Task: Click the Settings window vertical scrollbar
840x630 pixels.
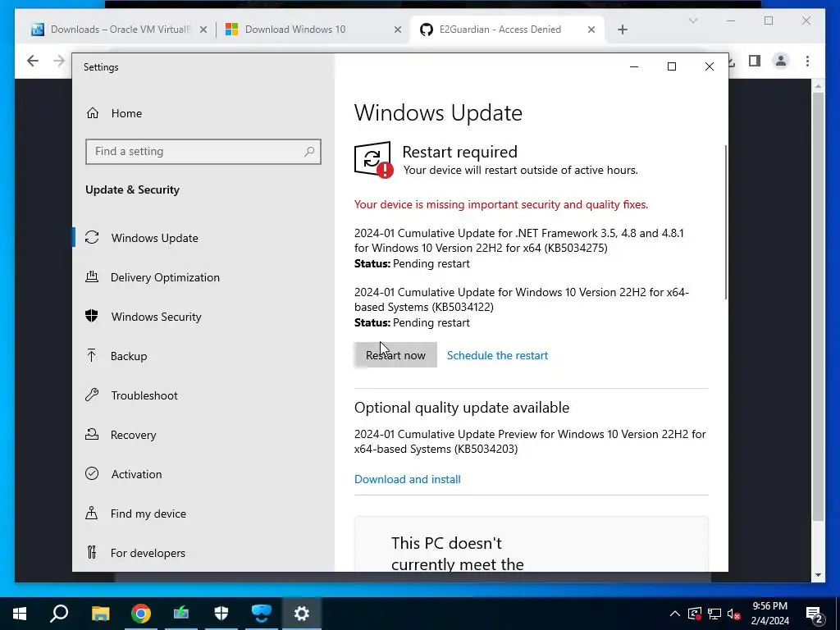Action: [x=726, y=221]
